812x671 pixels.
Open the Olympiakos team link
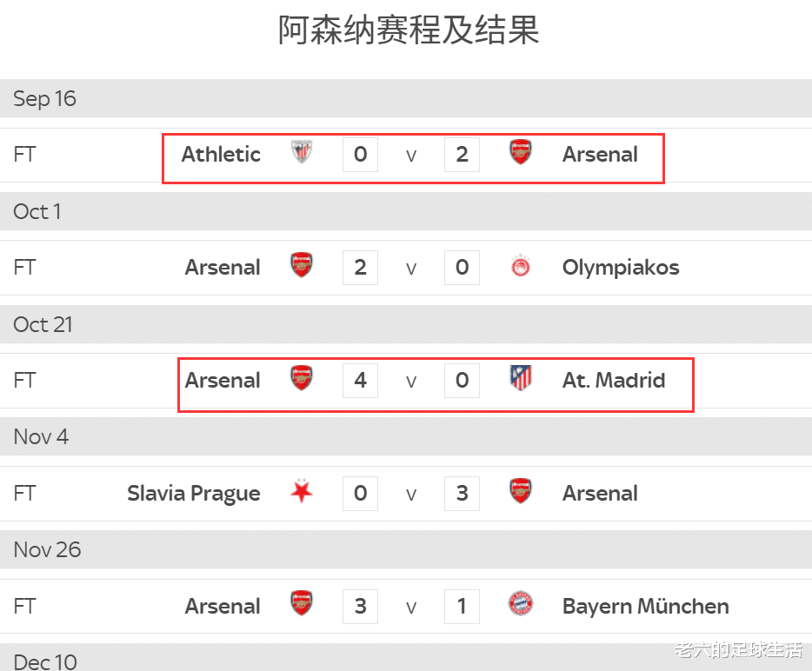coord(621,267)
